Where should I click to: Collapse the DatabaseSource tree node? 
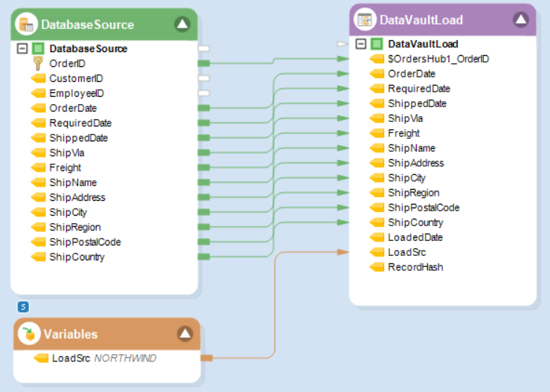22,48
